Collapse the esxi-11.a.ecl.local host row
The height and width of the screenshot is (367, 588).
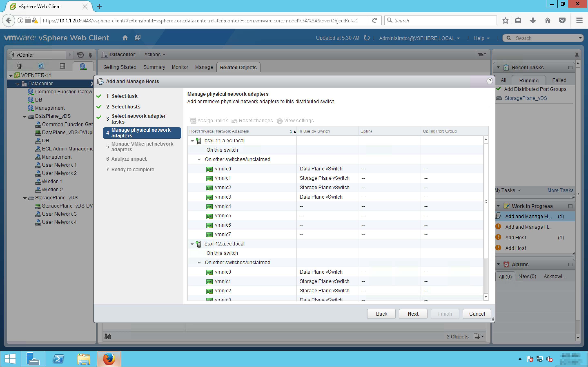[x=192, y=141]
